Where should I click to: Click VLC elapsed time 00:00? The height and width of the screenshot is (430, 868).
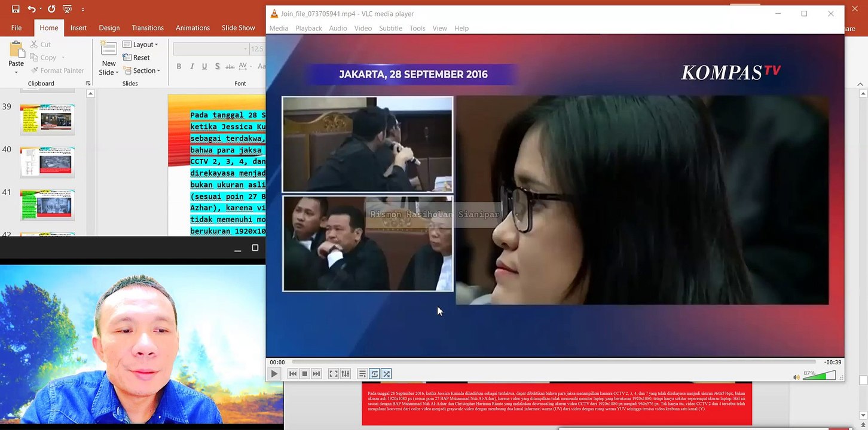277,362
